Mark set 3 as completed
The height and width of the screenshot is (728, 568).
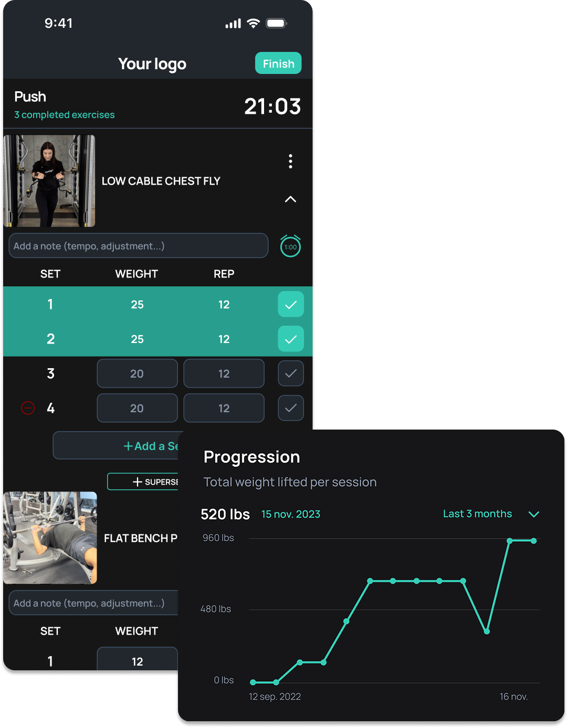coord(291,373)
